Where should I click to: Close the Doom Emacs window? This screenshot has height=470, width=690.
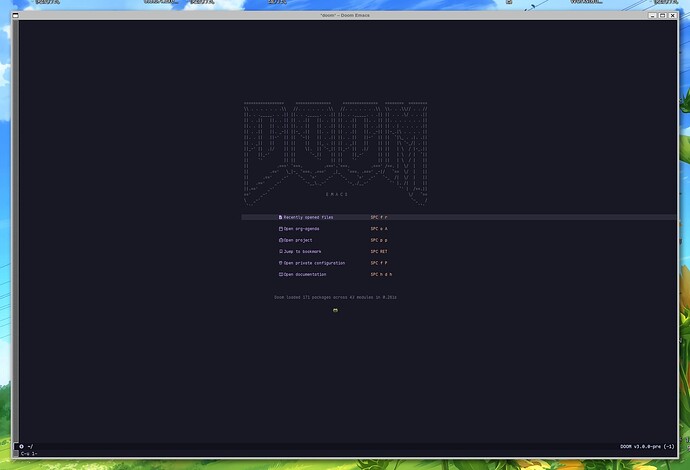point(672,15)
